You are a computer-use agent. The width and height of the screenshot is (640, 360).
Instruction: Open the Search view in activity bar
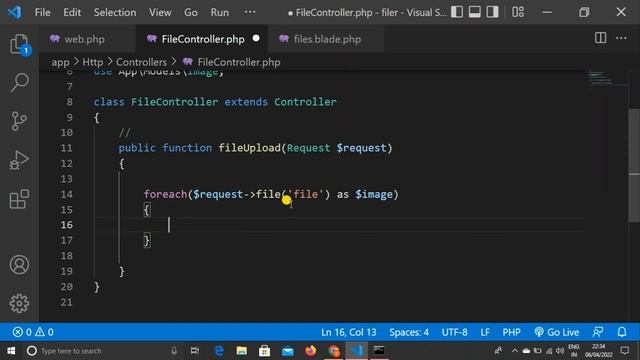pos(19,82)
